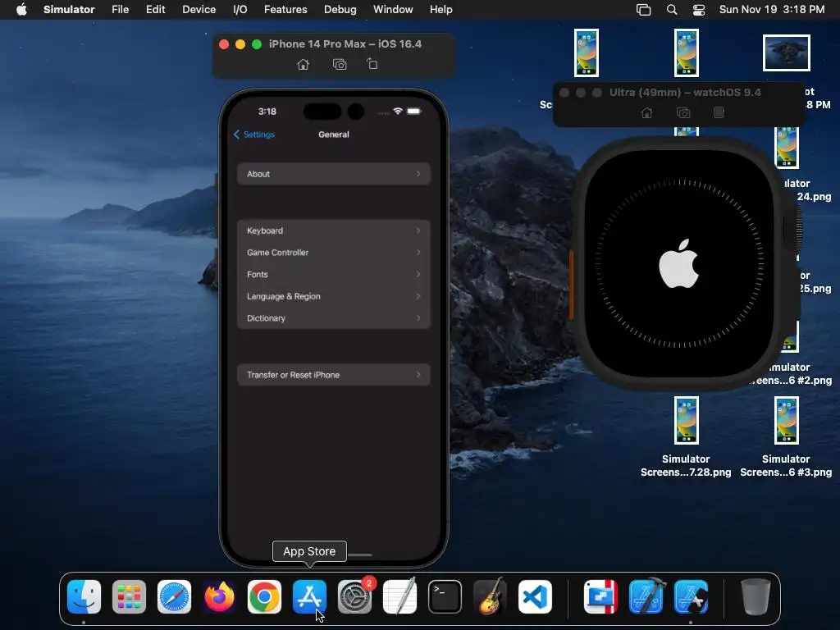Open the Simulator app menu
840x630 pixels.
coord(69,10)
